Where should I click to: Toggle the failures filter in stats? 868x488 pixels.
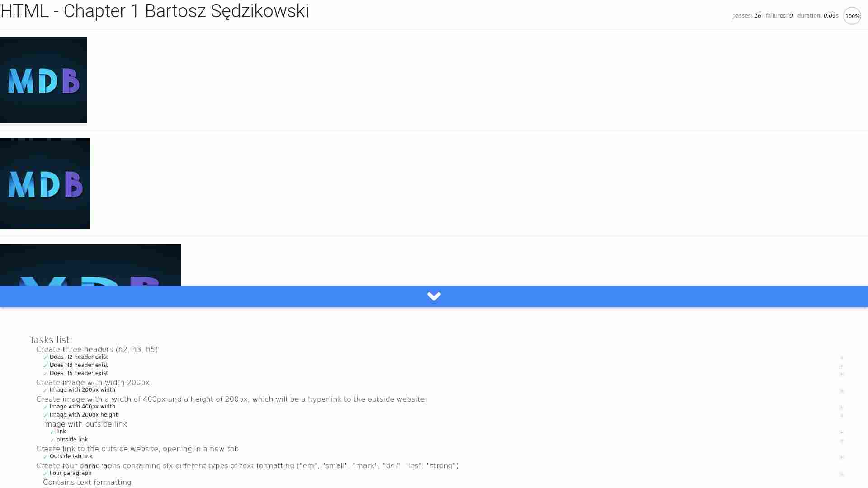tap(778, 16)
